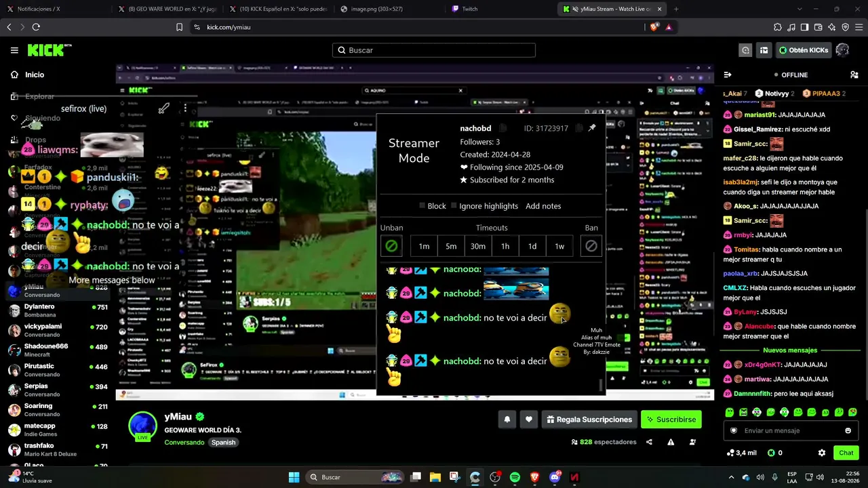
Task: Click the shield icon in the chat input
Action: click(733, 430)
